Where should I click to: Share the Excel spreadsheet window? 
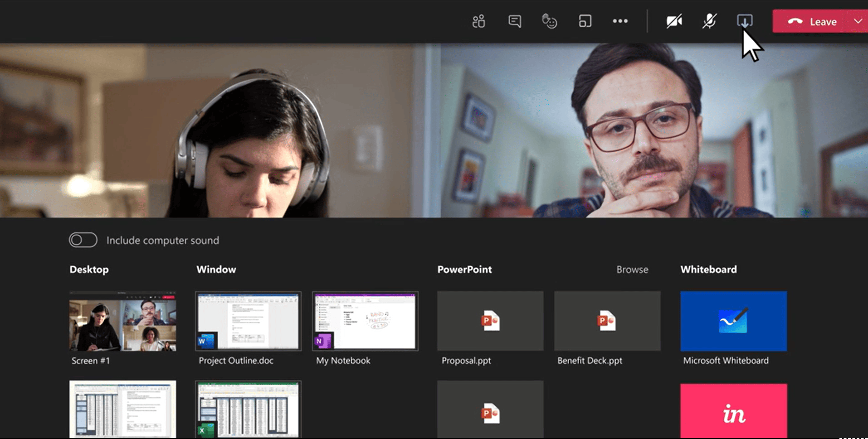tap(248, 409)
